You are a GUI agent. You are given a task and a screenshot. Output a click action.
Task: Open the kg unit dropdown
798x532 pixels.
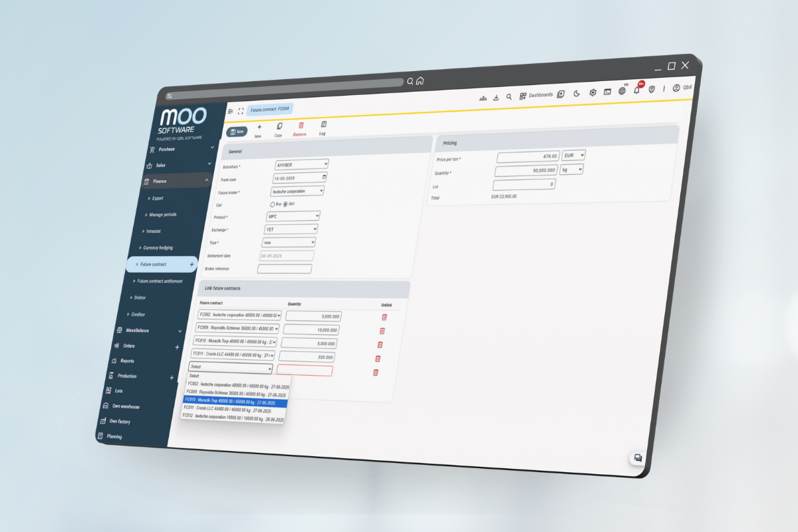[x=571, y=170]
